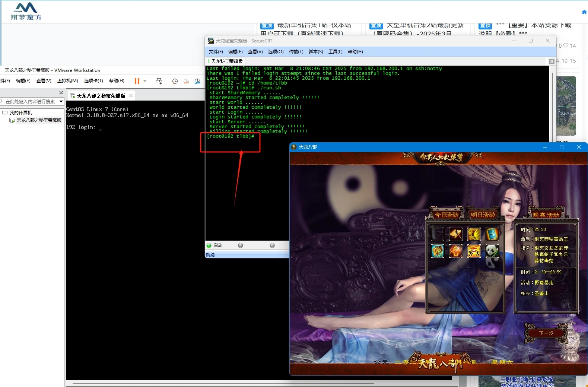Open the 帮助(H) menu in VMware Workstation
Viewport: 588px width, 387px height.
[x=117, y=81]
